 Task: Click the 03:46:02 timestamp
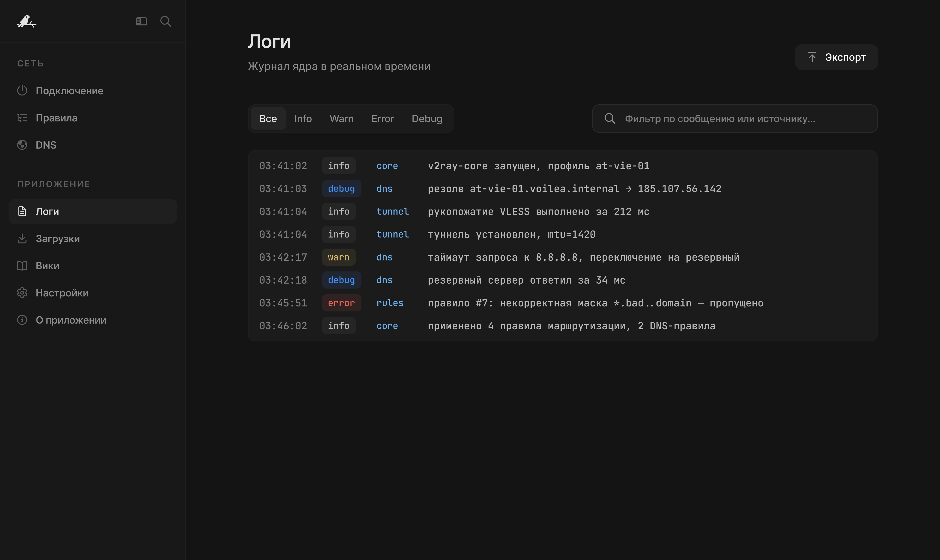pyautogui.click(x=283, y=326)
